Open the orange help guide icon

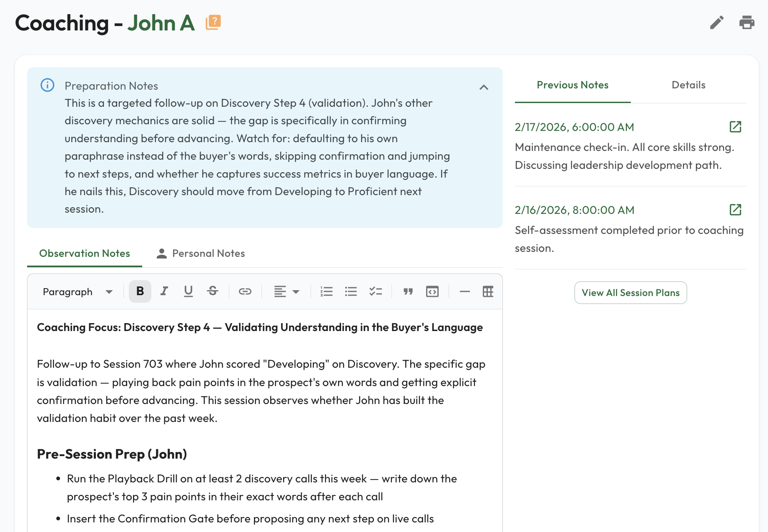(x=213, y=22)
